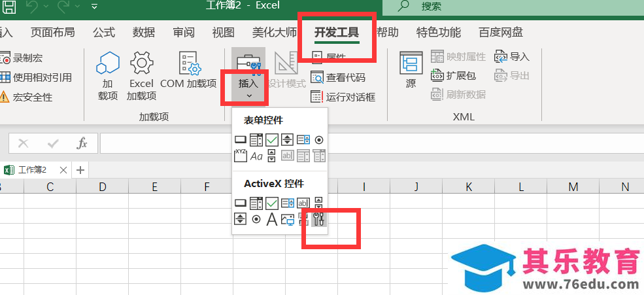This screenshot has height=295, width=644.
Task: Insert form control List Box
Action: (303, 140)
